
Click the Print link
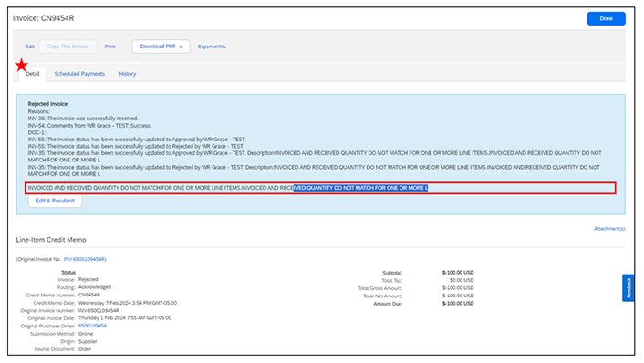[x=109, y=47]
